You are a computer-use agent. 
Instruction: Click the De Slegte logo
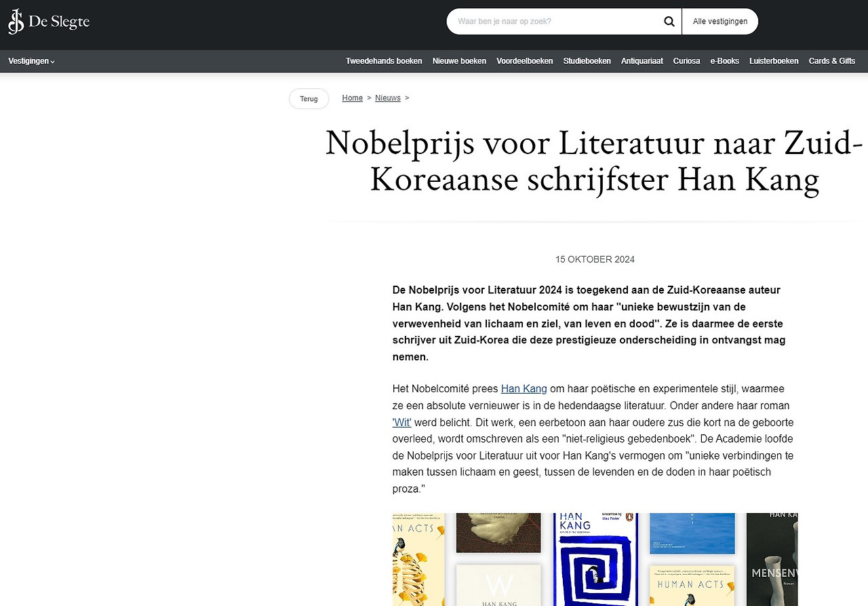pos(49,22)
